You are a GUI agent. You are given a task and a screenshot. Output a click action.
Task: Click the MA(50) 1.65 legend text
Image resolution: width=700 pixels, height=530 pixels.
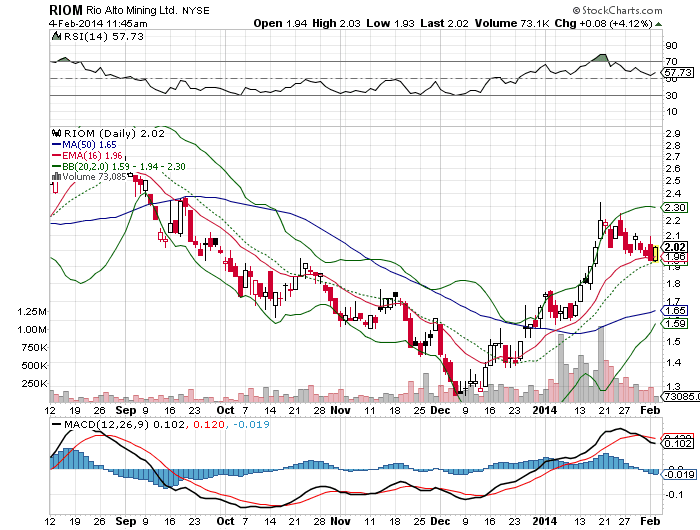coord(89,145)
